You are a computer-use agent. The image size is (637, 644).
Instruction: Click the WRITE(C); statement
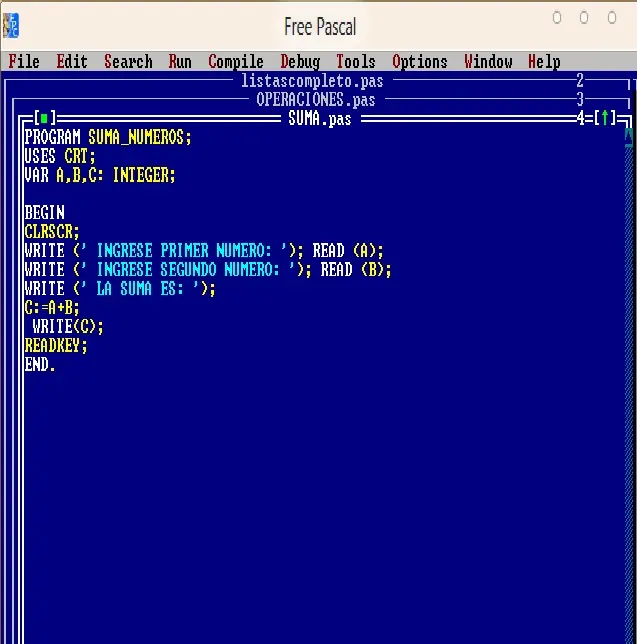68,327
